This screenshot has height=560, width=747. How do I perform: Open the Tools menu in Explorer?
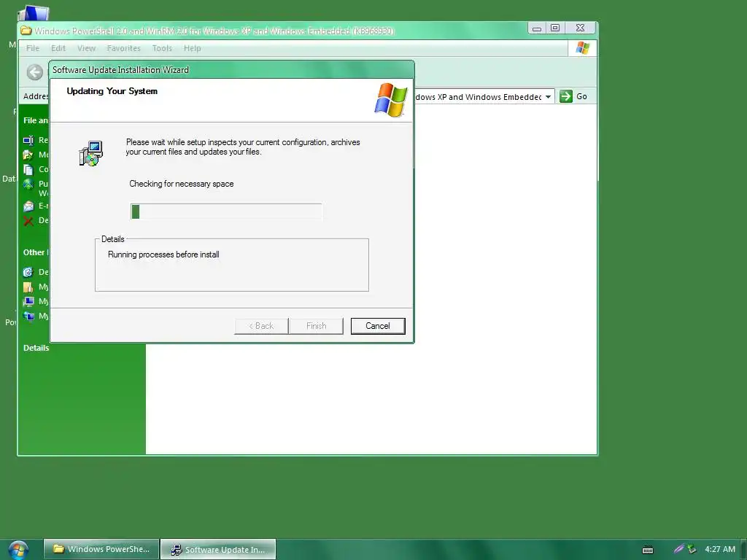[162, 48]
